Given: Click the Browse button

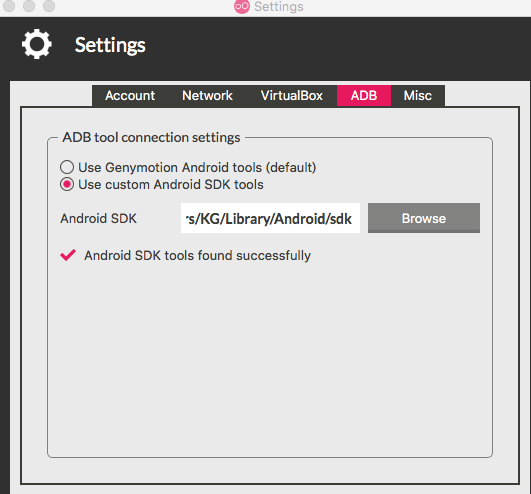Looking at the screenshot, I should click(x=424, y=218).
